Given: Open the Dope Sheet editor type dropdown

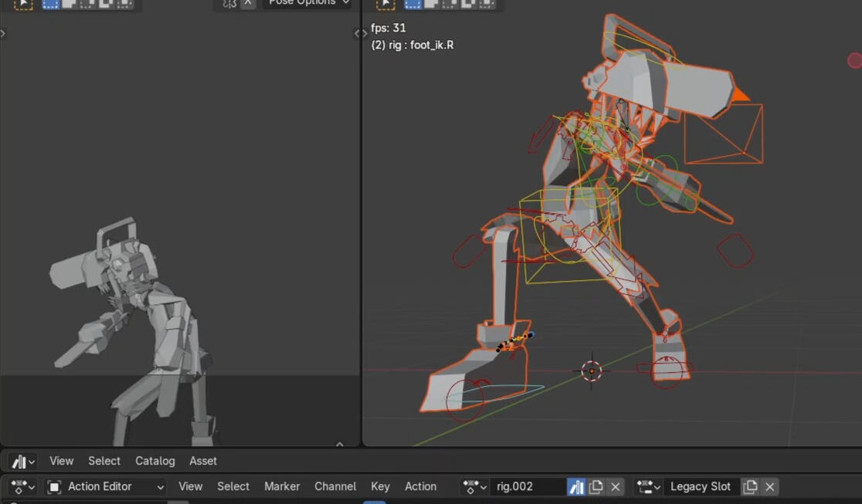Looking at the screenshot, I should point(22,487).
